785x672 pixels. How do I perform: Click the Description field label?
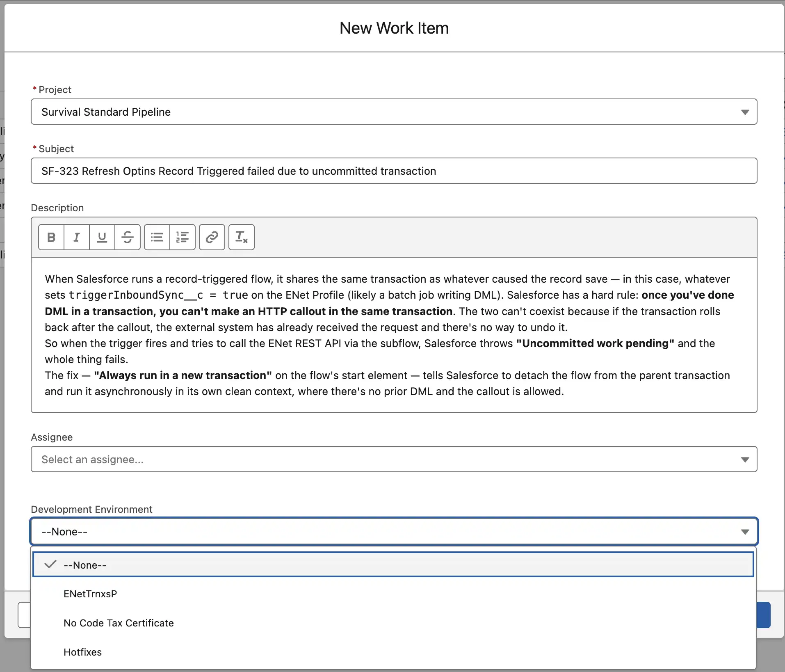[x=57, y=208]
